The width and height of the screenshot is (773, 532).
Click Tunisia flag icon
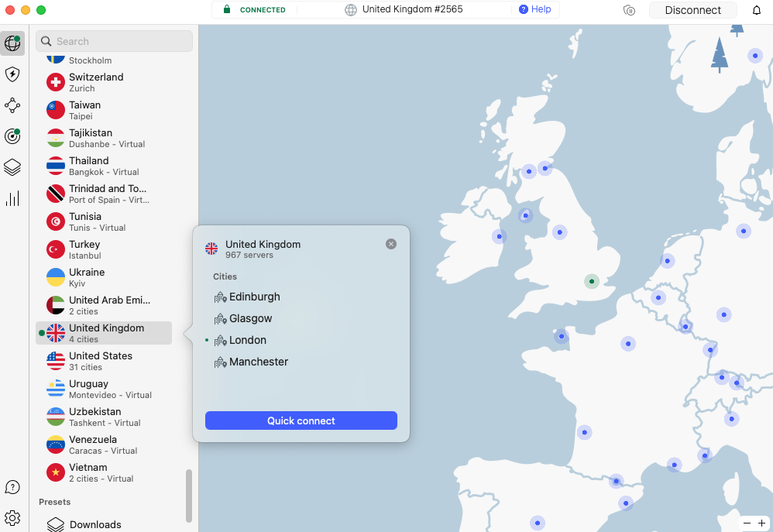pos(56,222)
